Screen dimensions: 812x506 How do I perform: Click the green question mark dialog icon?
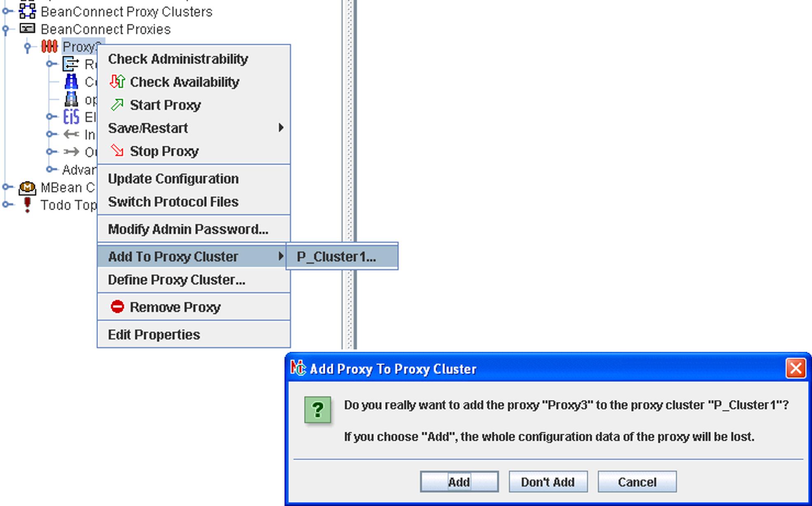click(317, 410)
